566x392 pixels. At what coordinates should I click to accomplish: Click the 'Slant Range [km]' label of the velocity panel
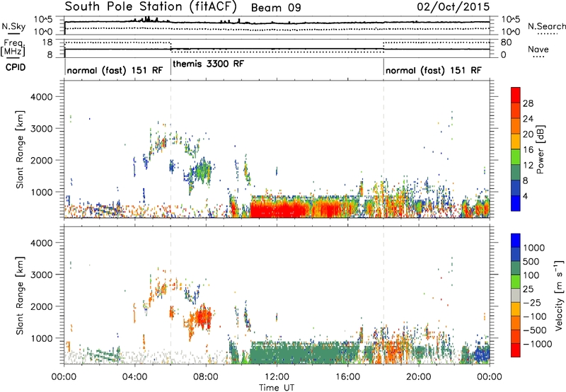[x=20, y=296]
